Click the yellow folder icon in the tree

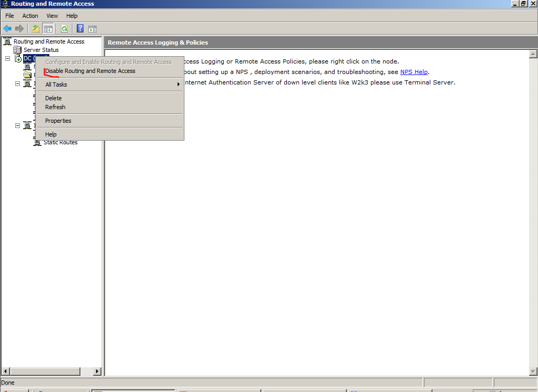(x=27, y=75)
